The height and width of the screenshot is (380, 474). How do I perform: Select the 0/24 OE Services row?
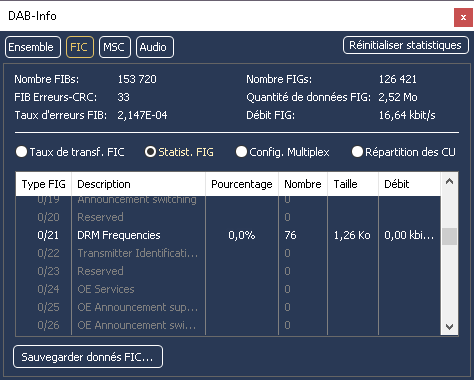[228, 289]
